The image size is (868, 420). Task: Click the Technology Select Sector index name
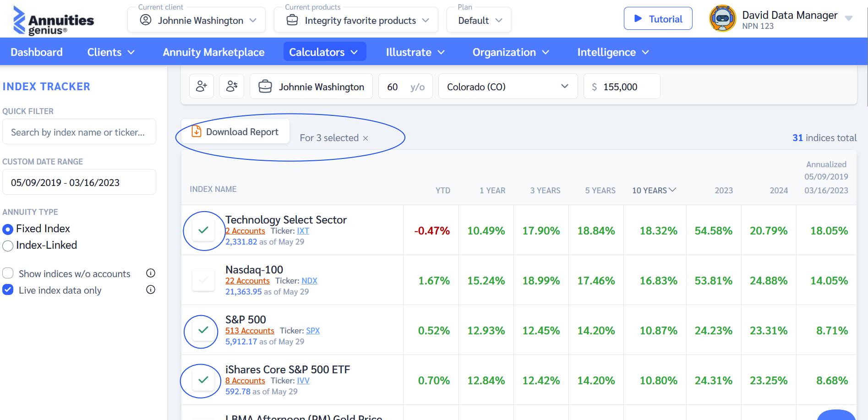(286, 220)
